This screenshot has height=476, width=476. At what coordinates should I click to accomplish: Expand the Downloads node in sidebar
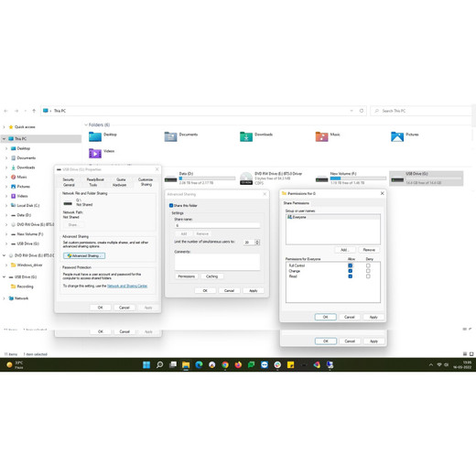[x=6, y=168]
